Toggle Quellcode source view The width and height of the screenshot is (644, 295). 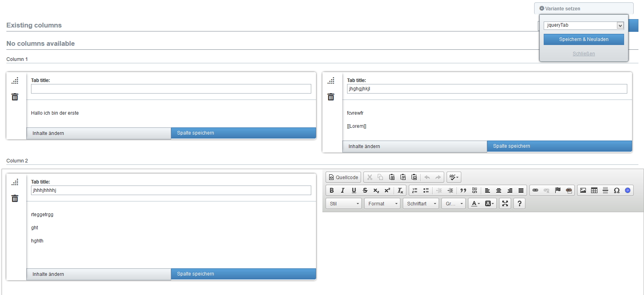click(x=343, y=177)
